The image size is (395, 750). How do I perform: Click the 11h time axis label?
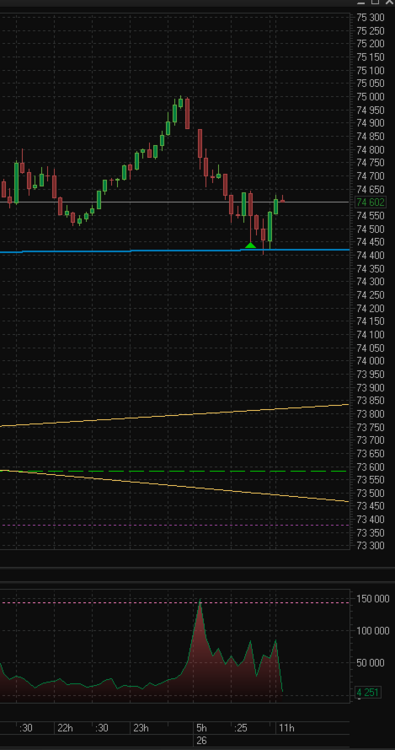(286, 728)
